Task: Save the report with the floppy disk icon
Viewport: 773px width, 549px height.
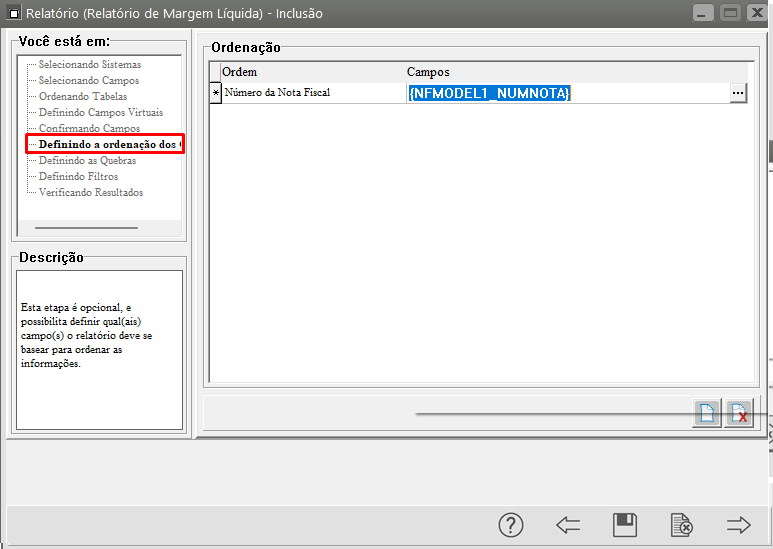Action: tap(625, 525)
